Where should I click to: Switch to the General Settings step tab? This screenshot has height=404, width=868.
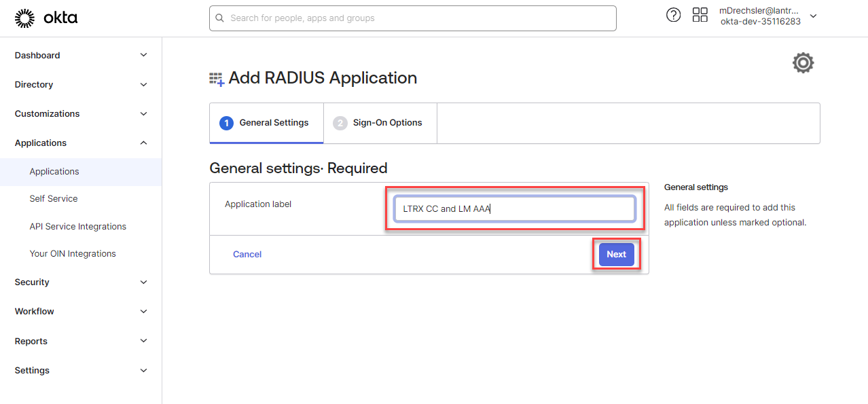(x=266, y=123)
